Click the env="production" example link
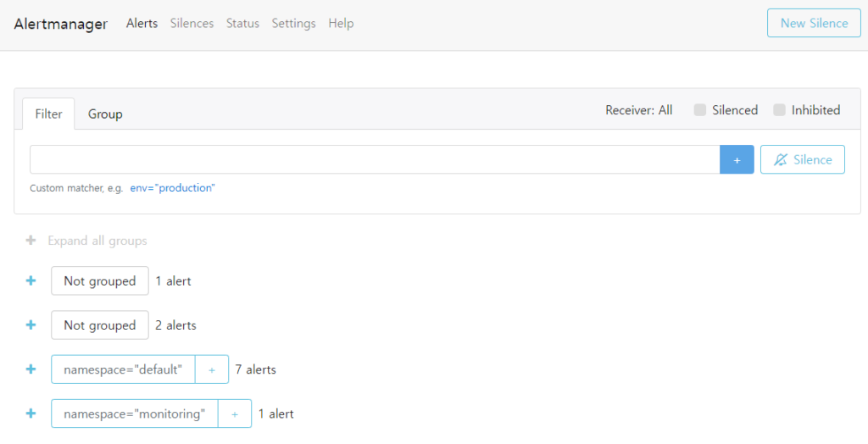This screenshot has height=444, width=868. (x=173, y=188)
